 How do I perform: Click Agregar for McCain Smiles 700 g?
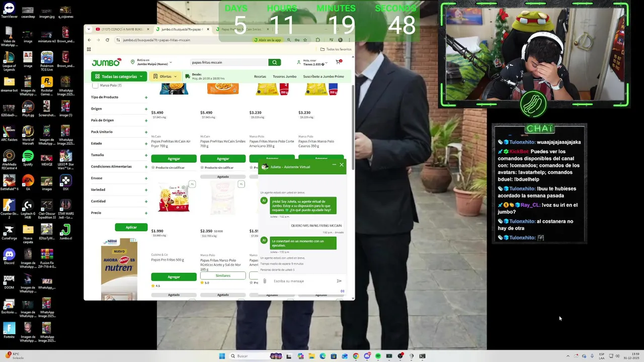[223, 158]
